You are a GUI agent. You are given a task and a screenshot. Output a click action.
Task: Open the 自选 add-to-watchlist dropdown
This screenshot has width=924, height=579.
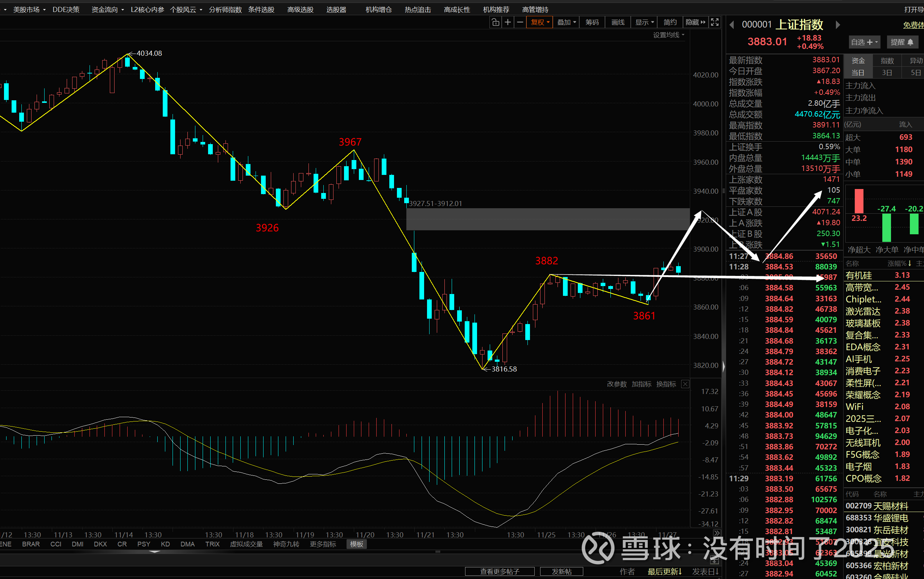[864, 42]
